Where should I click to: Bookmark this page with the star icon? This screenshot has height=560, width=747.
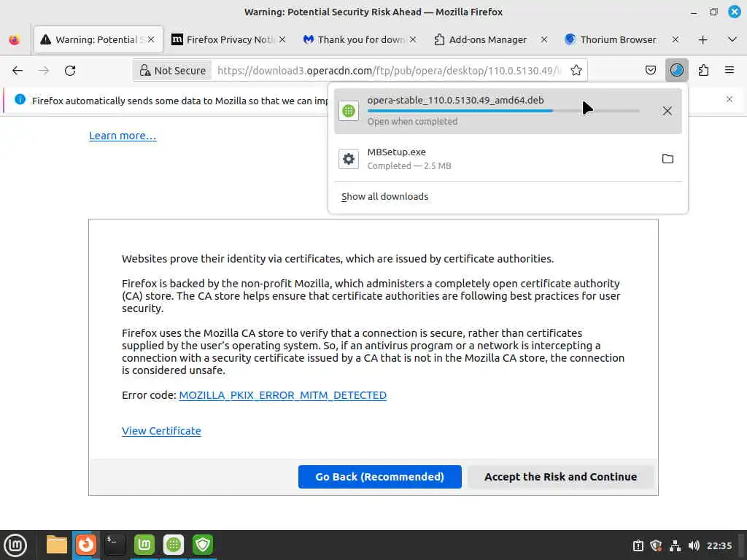click(x=576, y=71)
